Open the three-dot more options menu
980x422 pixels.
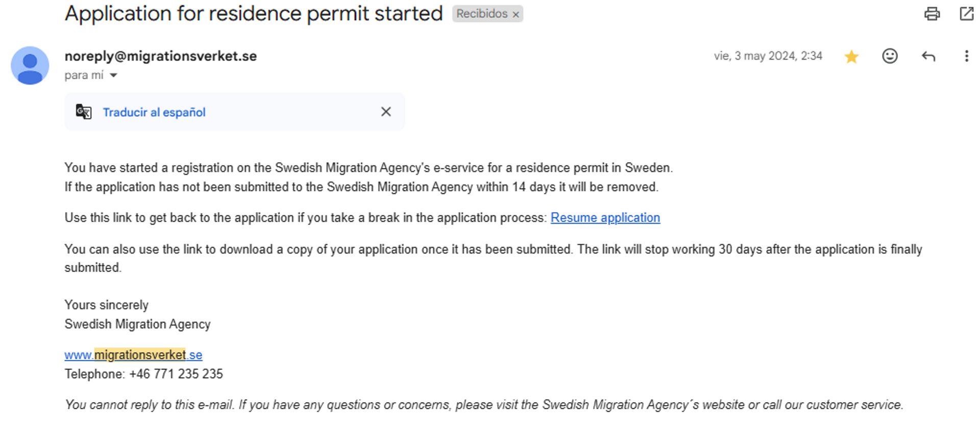[966, 56]
